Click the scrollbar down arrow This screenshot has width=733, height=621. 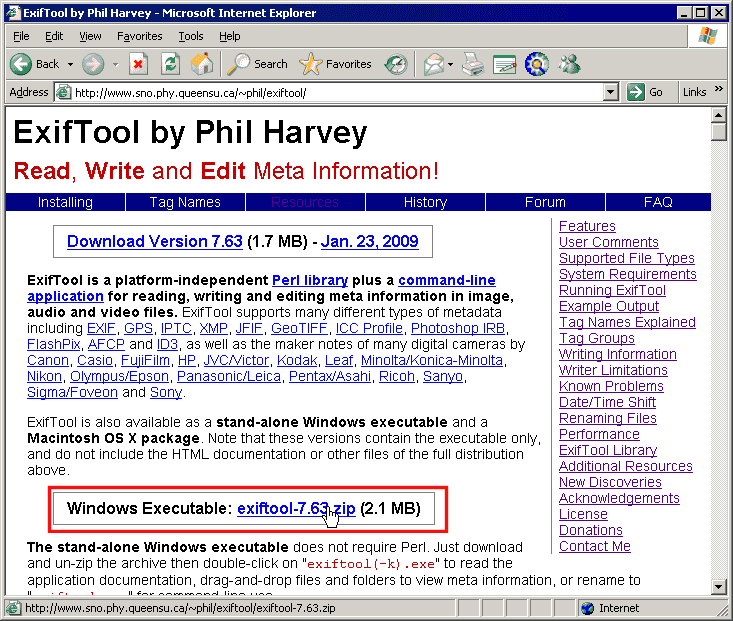pos(719,586)
